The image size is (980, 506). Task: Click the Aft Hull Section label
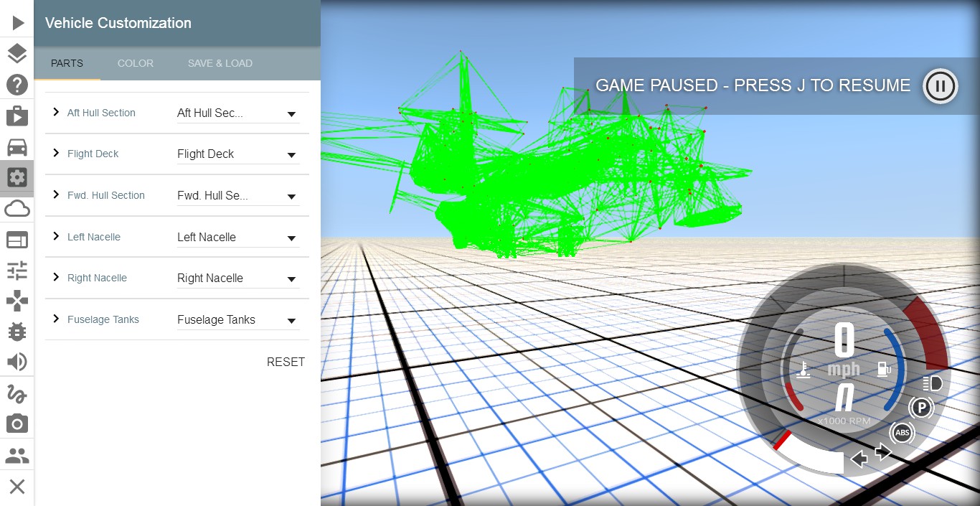(x=101, y=113)
